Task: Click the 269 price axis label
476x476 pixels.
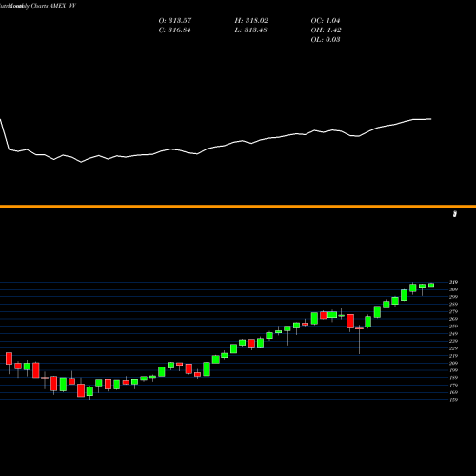Action: coord(453,319)
